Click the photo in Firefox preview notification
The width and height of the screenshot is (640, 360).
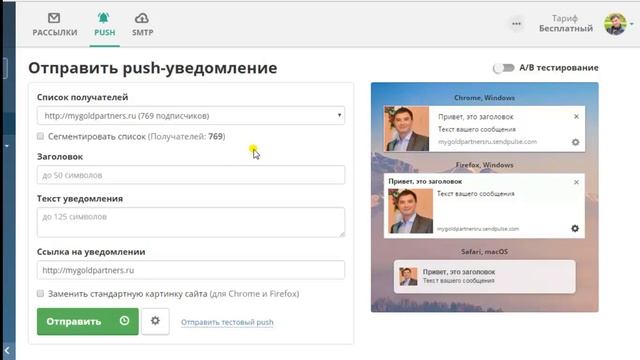pos(411,211)
